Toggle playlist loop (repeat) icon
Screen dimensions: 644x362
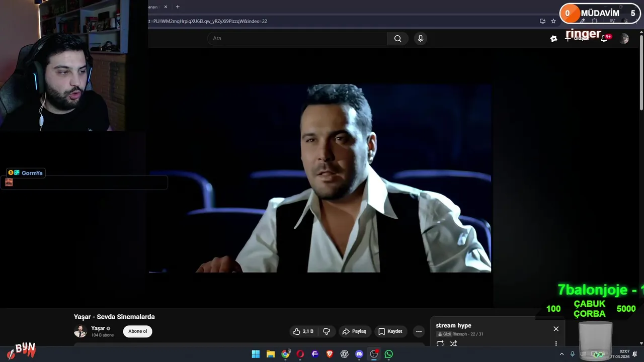pyautogui.click(x=440, y=343)
